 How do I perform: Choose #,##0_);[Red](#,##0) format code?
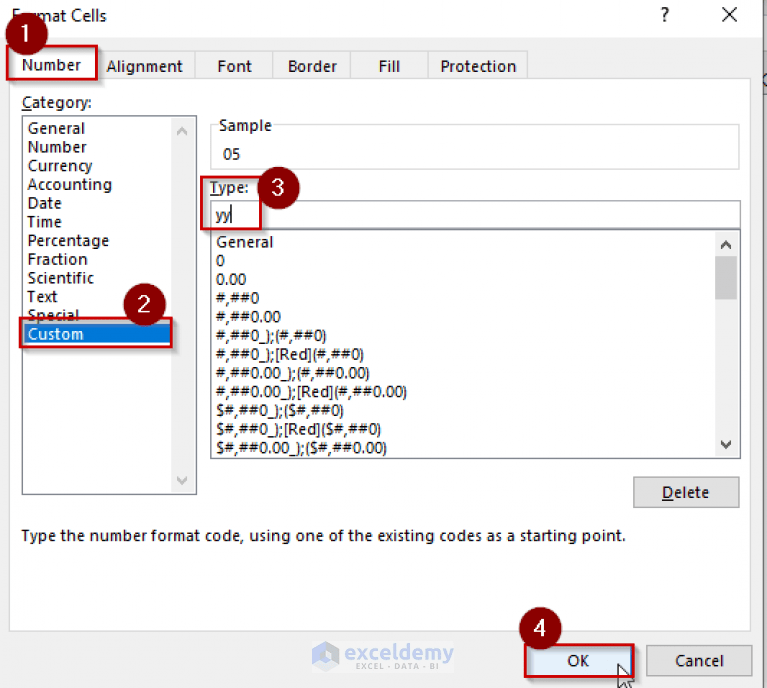pos(290,354)
